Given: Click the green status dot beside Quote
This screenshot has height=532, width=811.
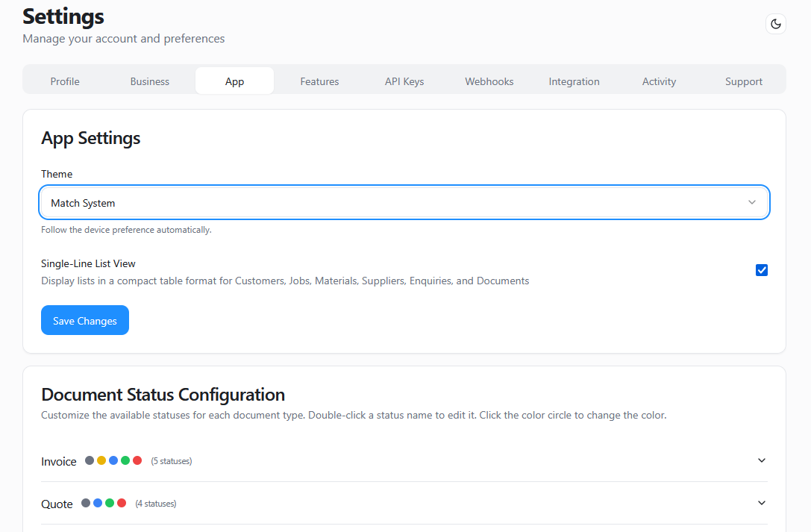Looking at the screenshot, I should point(109,503).
